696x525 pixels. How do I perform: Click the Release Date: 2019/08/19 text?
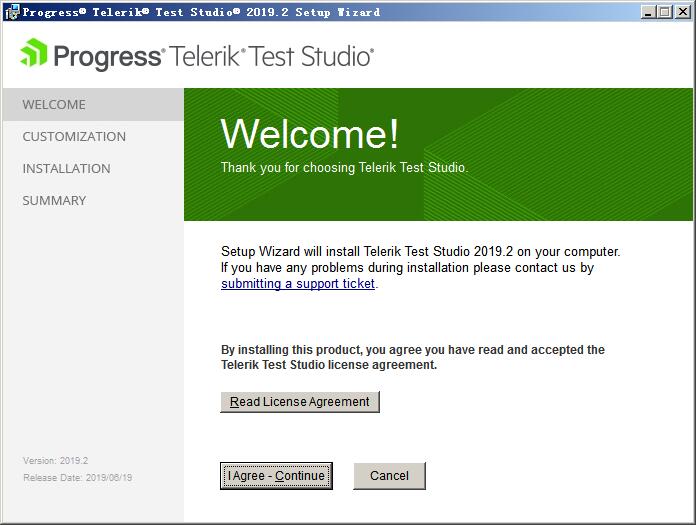coord(78,478)
